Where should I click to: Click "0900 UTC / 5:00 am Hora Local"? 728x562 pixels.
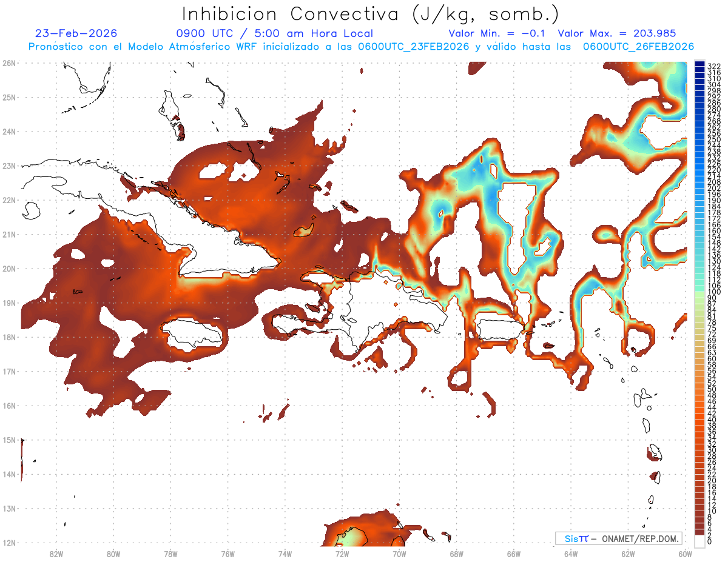(x=274, y=33)
